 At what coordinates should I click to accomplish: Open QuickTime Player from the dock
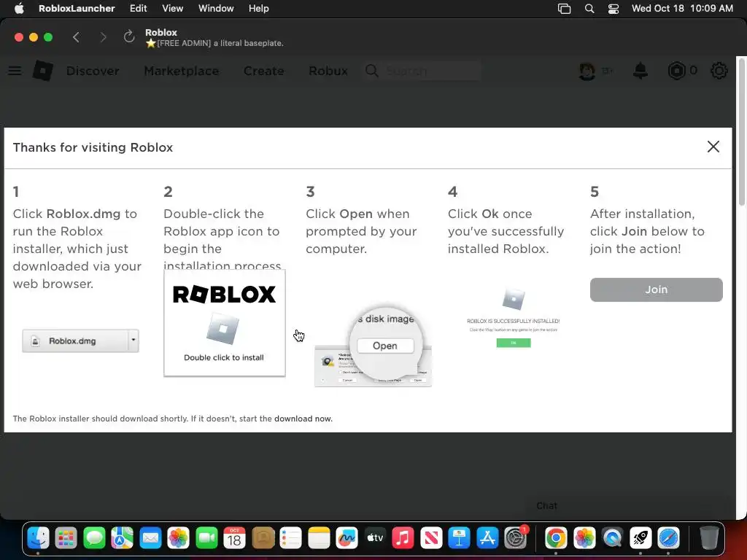pos(612,539)
